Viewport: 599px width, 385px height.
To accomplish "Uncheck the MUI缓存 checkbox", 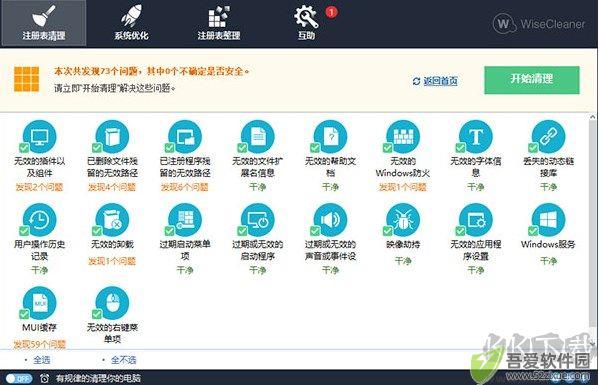I will 24,314.
